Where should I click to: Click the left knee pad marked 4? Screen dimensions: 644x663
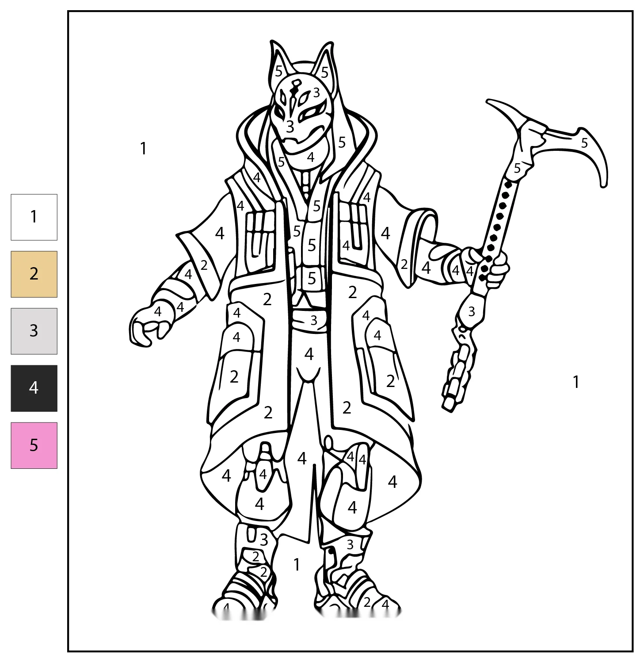pyautogui.click(x=259, y=504)
